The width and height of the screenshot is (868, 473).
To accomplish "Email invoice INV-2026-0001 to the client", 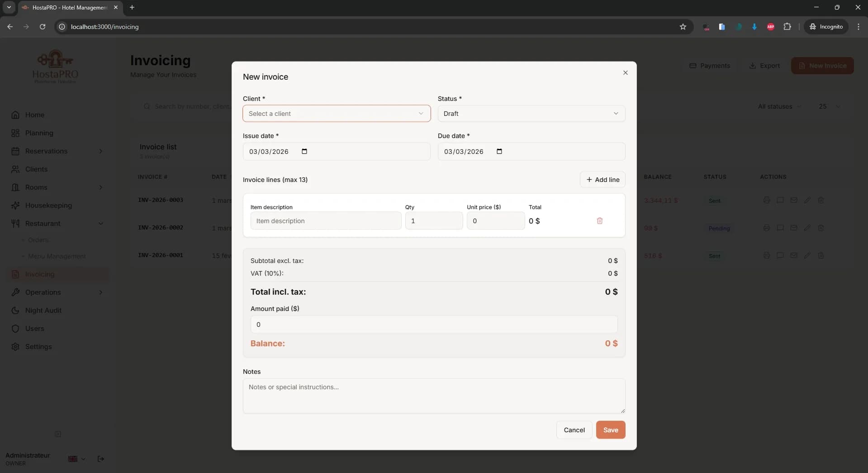I will 794,255.
